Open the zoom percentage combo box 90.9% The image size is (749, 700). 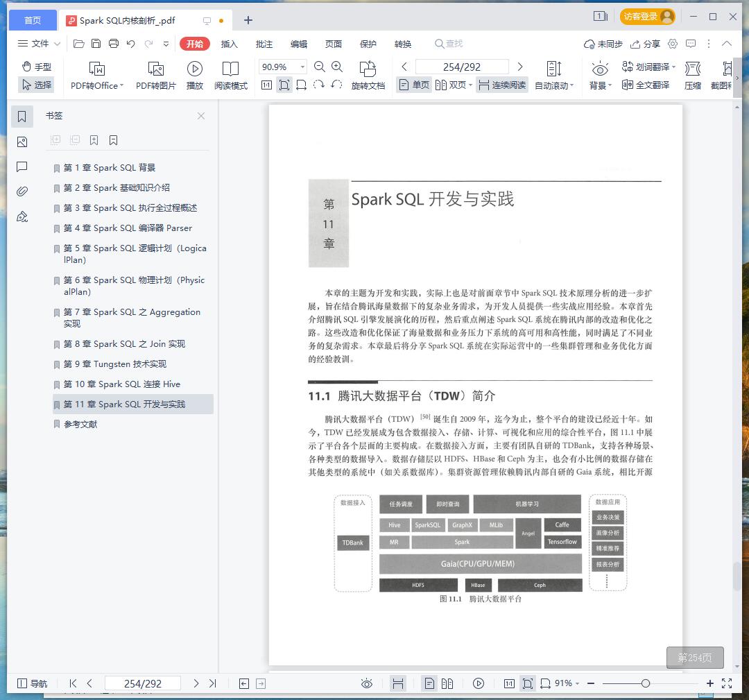tap(282, 67)
